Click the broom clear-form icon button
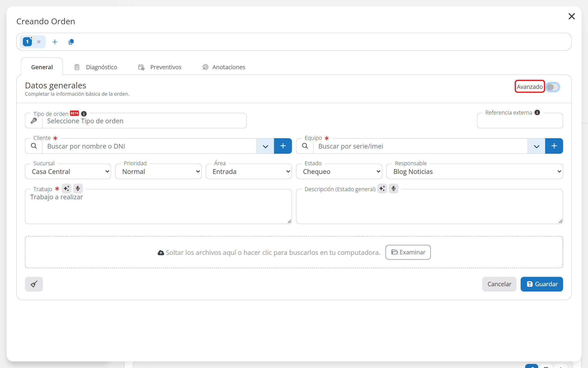The image size is (588, 368). coord(34,284)
